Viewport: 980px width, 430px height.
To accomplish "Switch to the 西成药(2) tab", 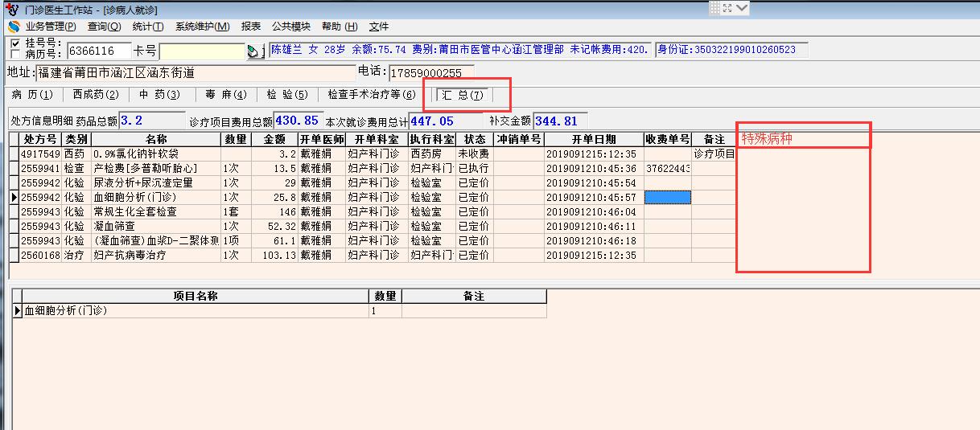I will click(96, 95).
